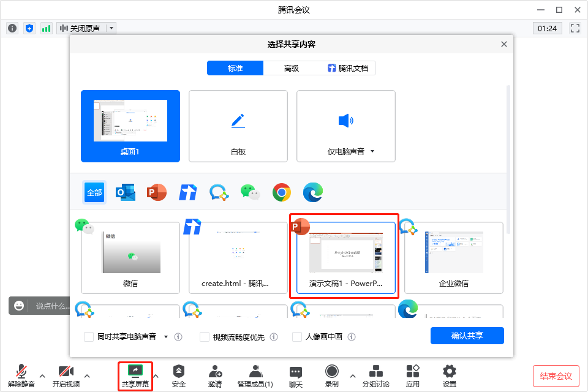Open the 安全 security menu

178,376
